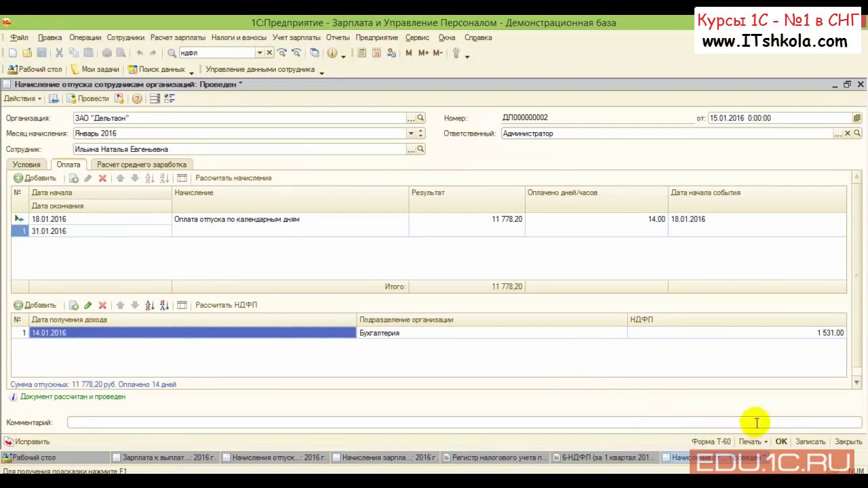
Task: Switch to Регистр налогового учета window tab
Action: pyautogui.click(x=494, y=457)
